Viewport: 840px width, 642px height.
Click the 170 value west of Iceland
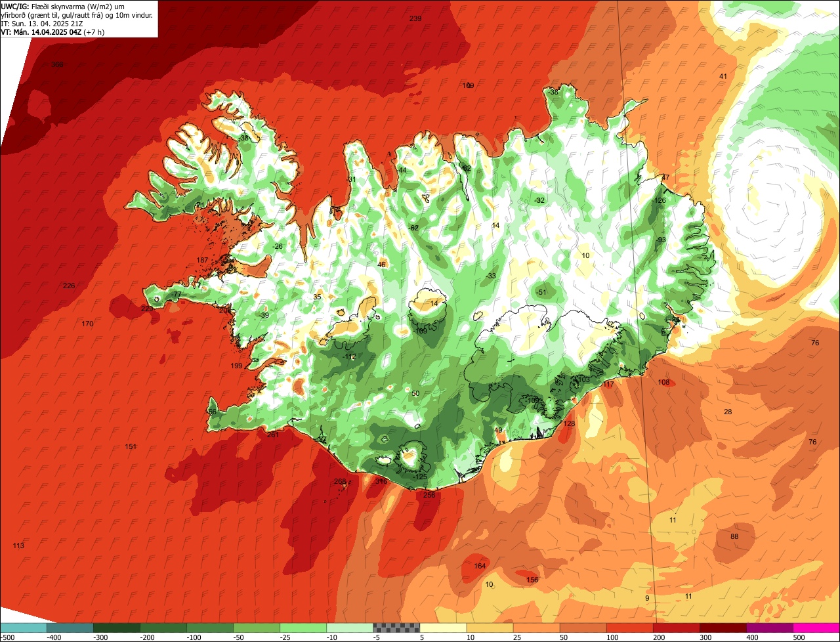pyautogui.click(x=87, y=324)
